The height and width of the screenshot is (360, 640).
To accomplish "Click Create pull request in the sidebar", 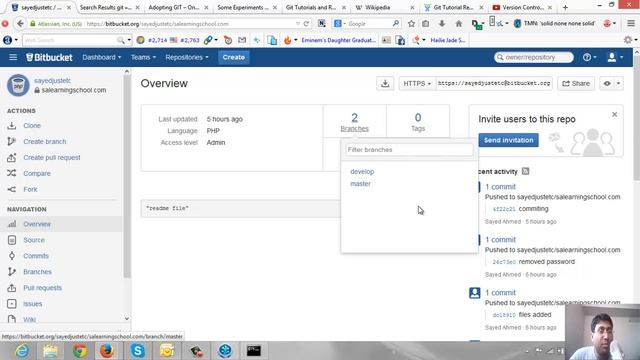I will (51, 158).
